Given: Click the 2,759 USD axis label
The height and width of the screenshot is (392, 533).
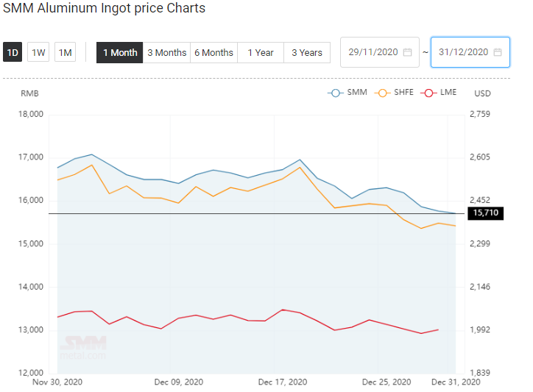Looking at the screenshot, I should [x=480, y=114].
